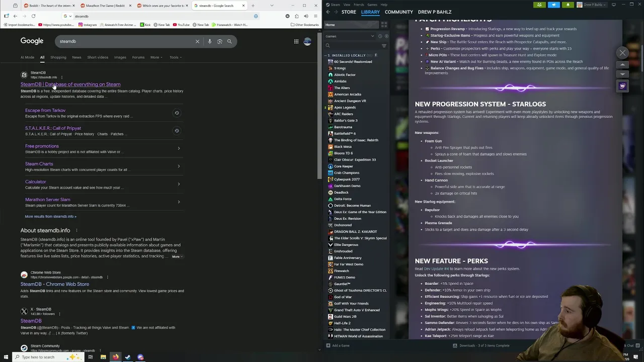Steam: open library advanced filter icon
This screenshot has width=644, height=362.
[x=384, y=46]
